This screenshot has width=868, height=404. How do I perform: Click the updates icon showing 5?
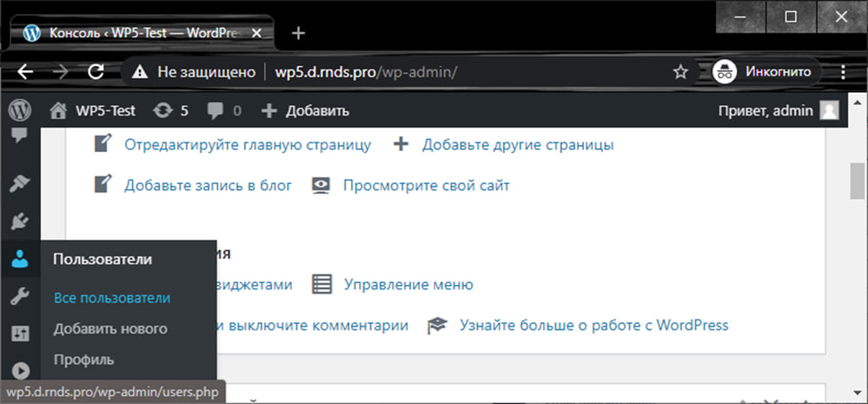[x=169, y=110]
